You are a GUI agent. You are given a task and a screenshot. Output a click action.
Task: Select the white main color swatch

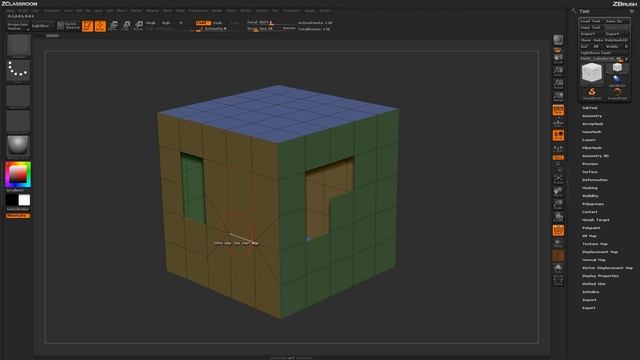24,200
